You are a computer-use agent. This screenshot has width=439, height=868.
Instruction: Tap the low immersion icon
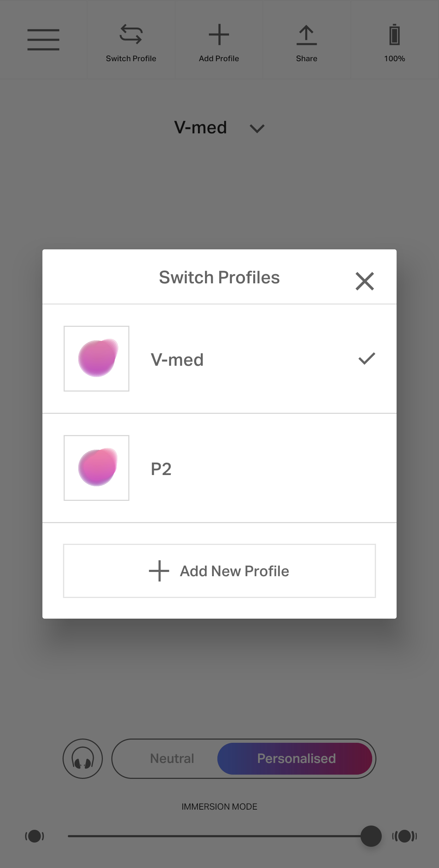tap(35, 836)
